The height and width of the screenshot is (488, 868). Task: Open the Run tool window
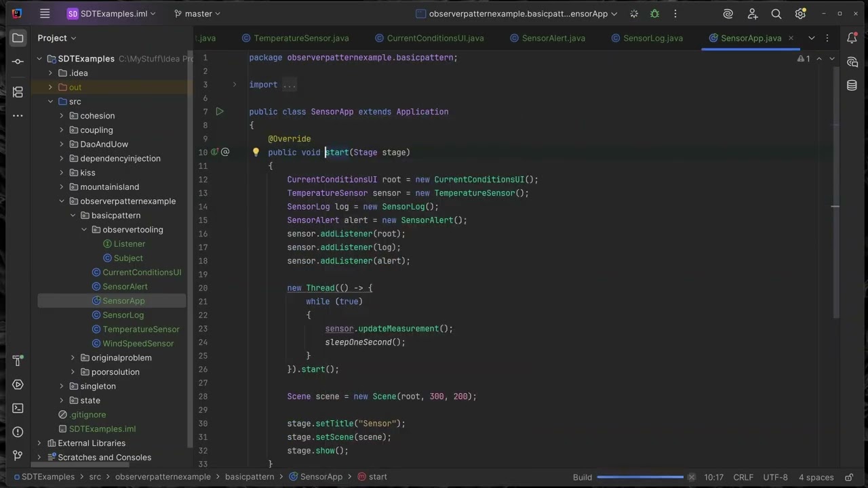point(18,384)
